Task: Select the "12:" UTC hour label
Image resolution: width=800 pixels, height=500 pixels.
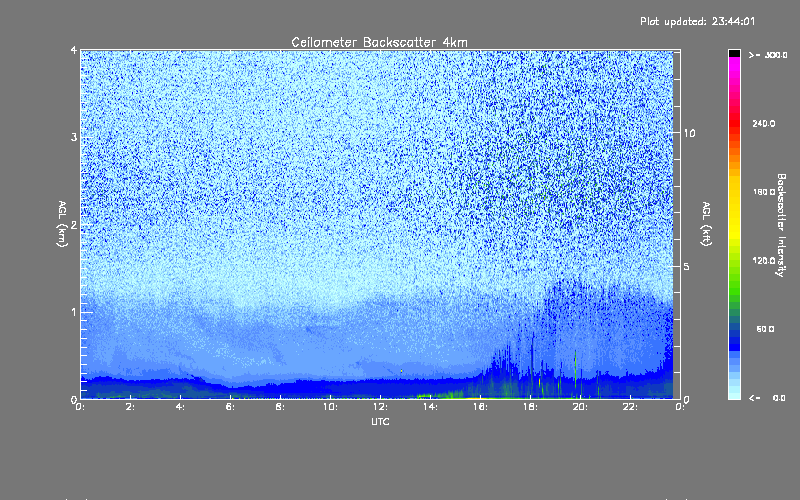Action: click(x=380, y=407)
